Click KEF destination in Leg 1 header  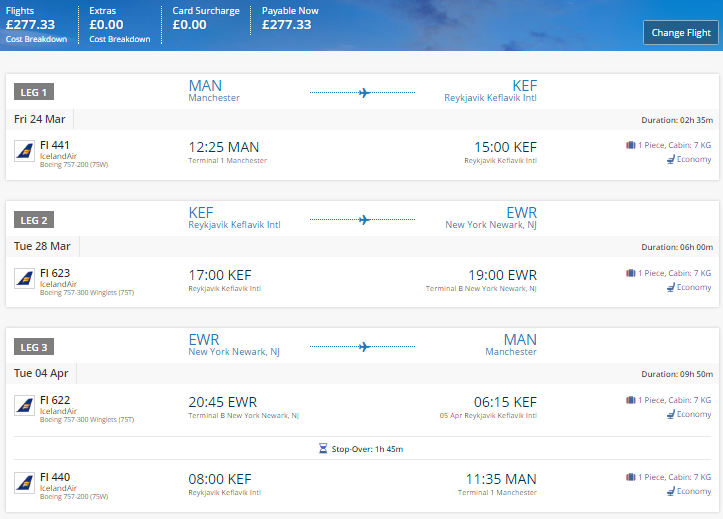tap(491, 90)
